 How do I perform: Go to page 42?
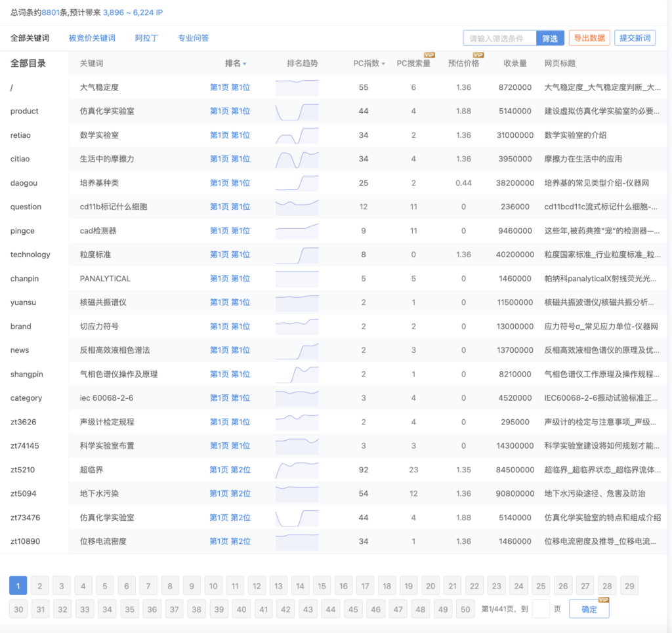click(286, 609)
